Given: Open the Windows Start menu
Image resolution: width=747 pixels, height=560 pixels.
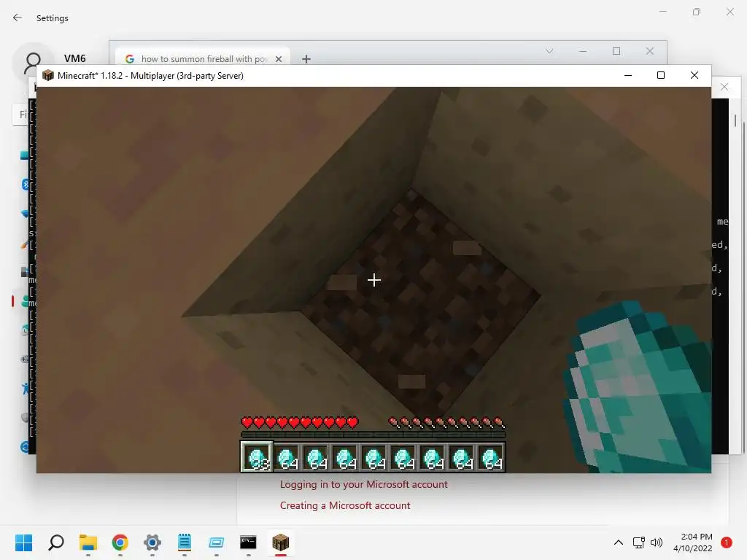Looking at the screenshot, I should tap(23, 542).
